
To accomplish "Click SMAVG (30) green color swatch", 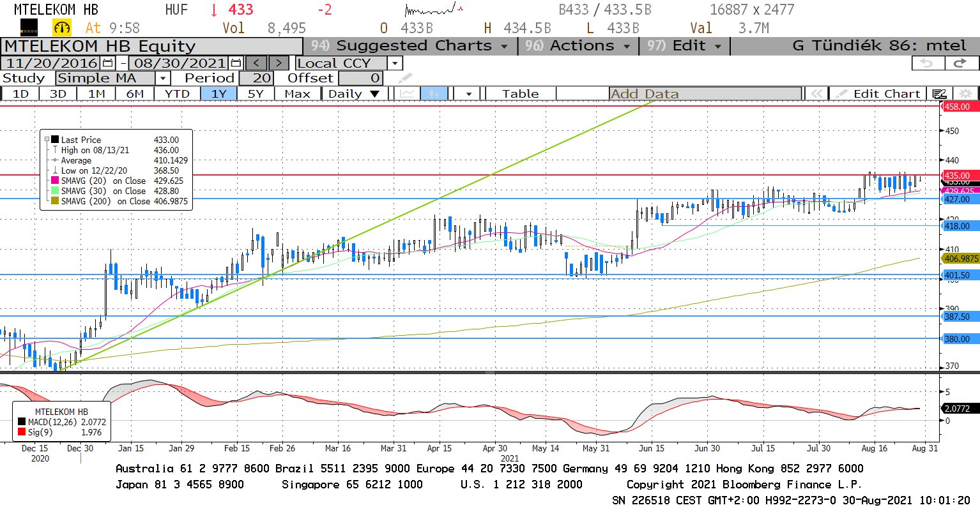I will click(56, 191).
